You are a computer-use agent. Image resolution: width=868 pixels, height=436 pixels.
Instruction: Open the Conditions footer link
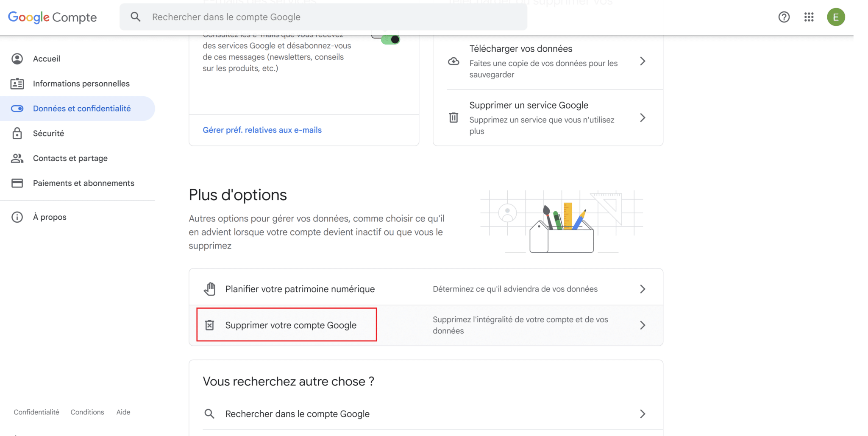(x=87, y=412)
